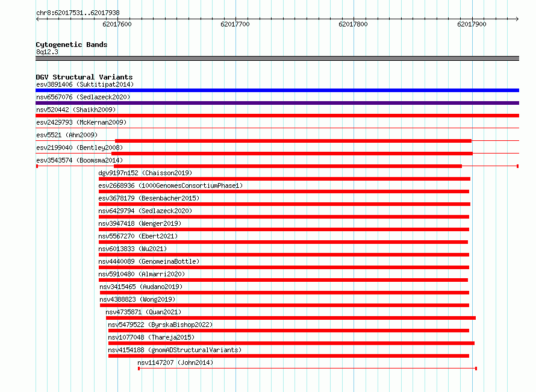This screenshot has height=392, width=536.
Task: Select the red bar under nsv1077048 (Thareja2015)
Action: [x=291, y=343]
